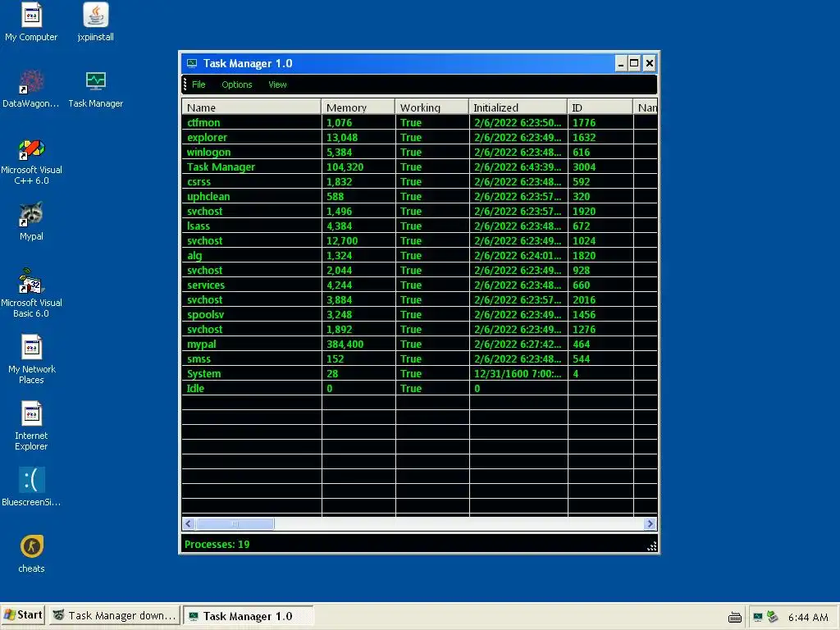Click the monitor tray icon
This screenshot has width=840, height=630.
tap(757, 617)
